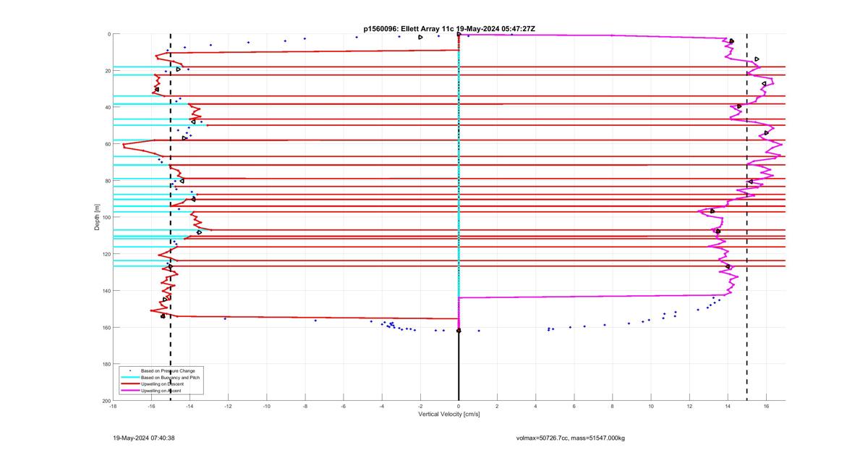Click the cyan line sample in the legend
868x450 pixels.
[129, 378]
